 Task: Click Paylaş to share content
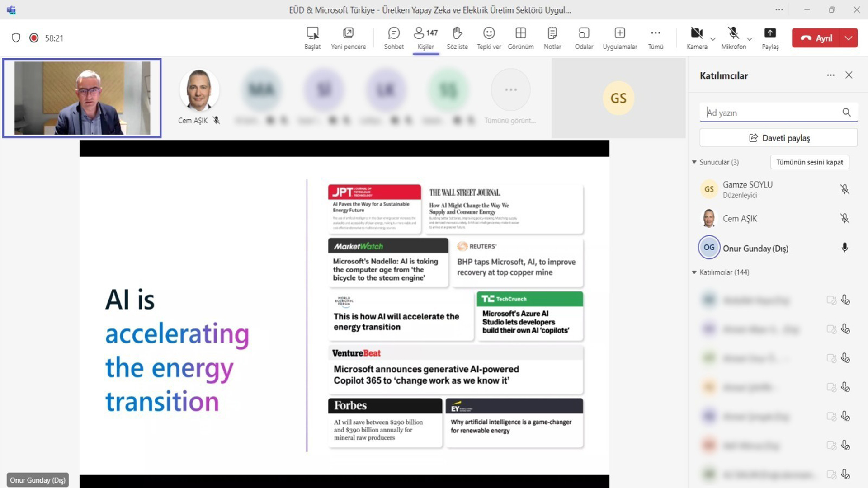coord(770,38)
